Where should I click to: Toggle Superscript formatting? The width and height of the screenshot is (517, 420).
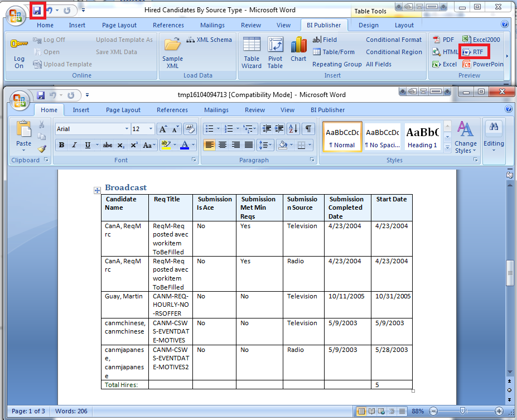coord(134,145)
